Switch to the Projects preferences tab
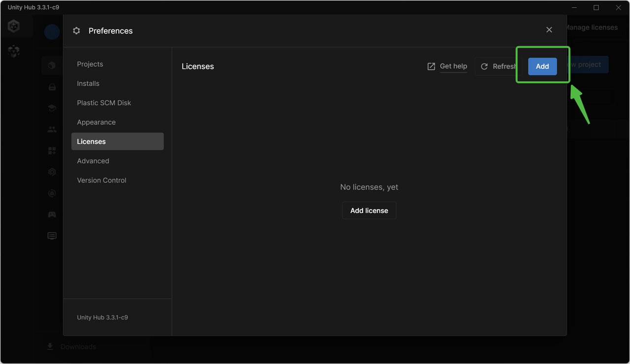The width and height of the screenshot is (630, 364). [90, 64]
